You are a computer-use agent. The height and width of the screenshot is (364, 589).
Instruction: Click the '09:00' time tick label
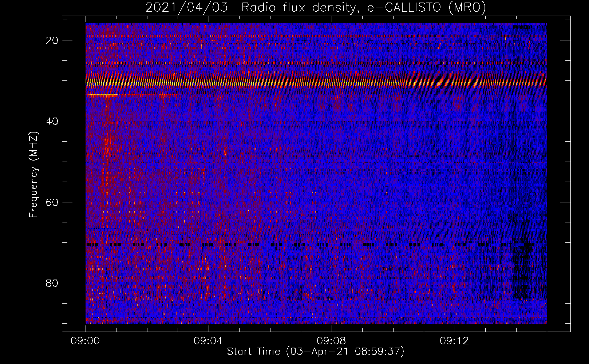86,341
